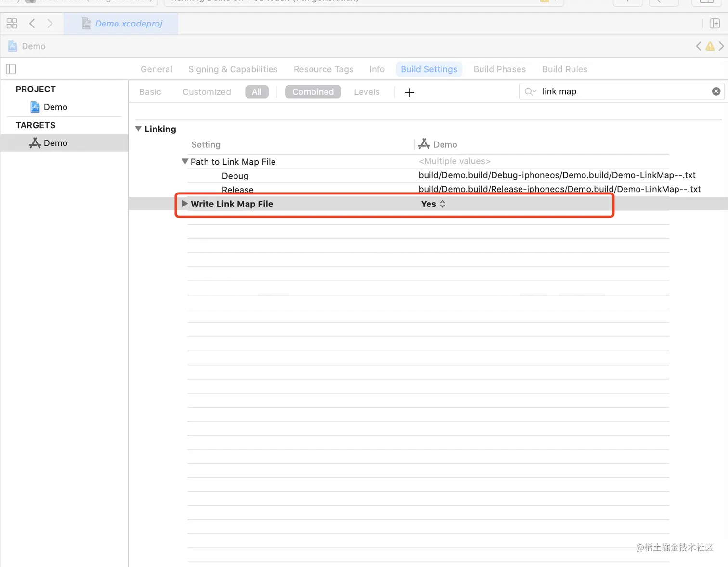Open the Resource Tags tab

pyautogui.click(x=324, y=69)
